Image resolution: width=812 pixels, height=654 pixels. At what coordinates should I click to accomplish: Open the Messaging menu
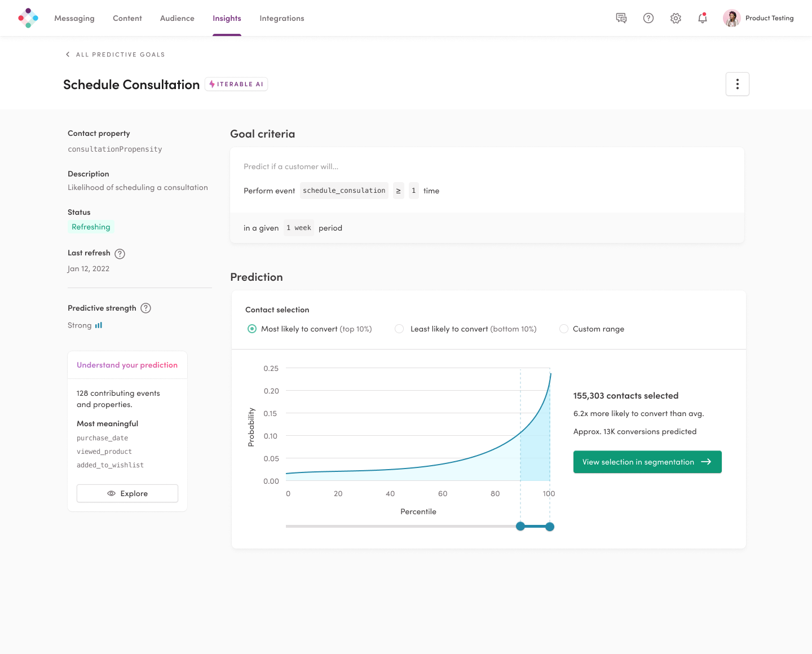pyautogui.click(x=74, y=18)
